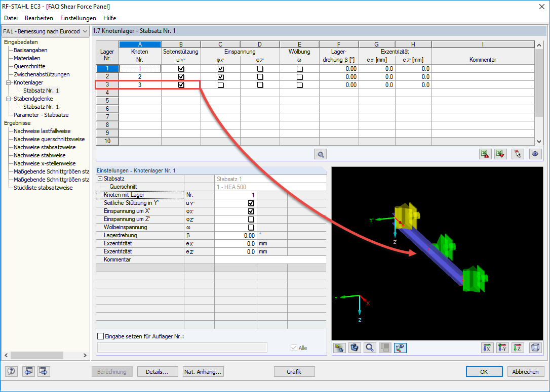Select the Excel import icon below the table

[x=485, y=154]
